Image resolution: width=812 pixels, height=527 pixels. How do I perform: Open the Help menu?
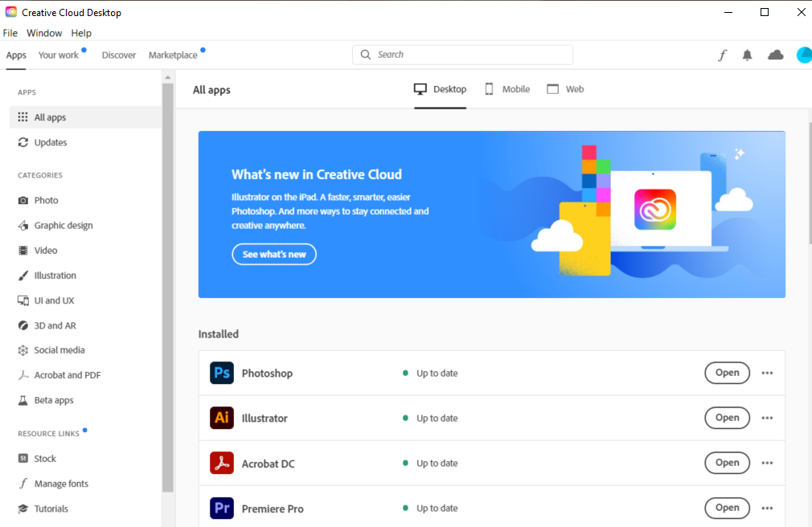pyautogui.click(x=81, y=33)
